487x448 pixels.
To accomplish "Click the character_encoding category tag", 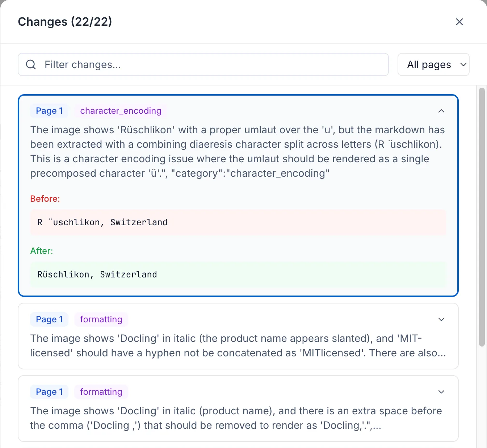I will point(121,111).
